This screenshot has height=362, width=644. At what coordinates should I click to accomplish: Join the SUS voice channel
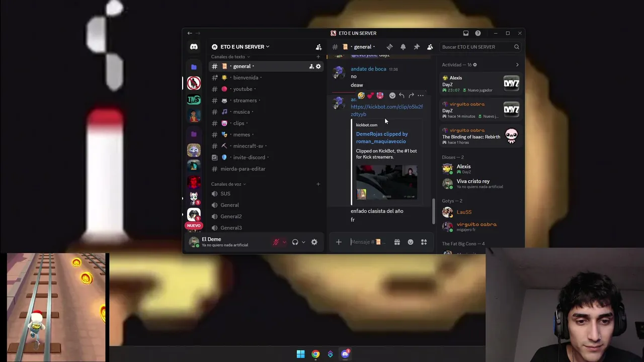point(266,194)
